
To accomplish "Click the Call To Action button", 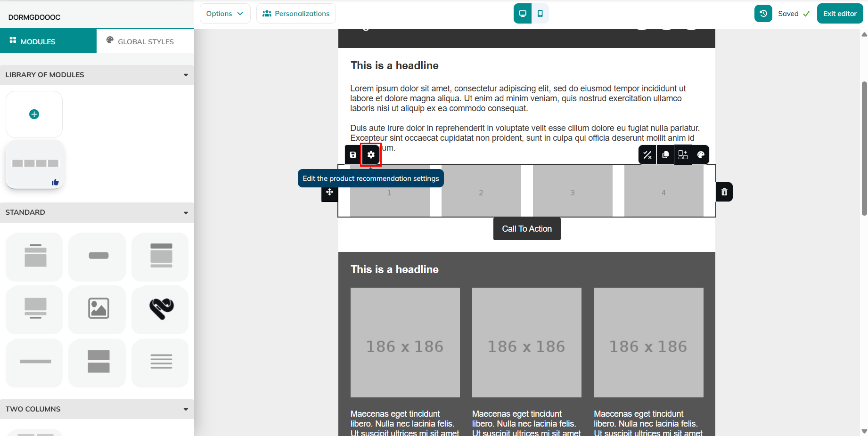I will (x=527, y=229).
